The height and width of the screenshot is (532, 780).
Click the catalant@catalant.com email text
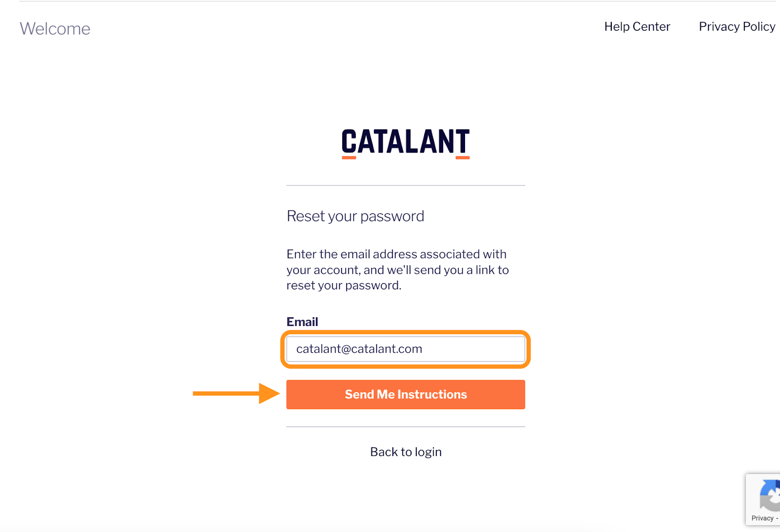pos(359,349)
